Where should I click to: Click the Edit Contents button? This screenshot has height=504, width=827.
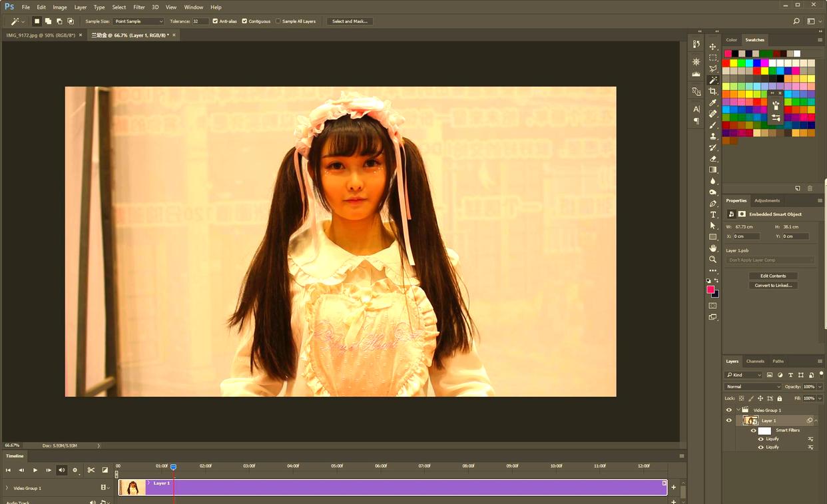773,276
